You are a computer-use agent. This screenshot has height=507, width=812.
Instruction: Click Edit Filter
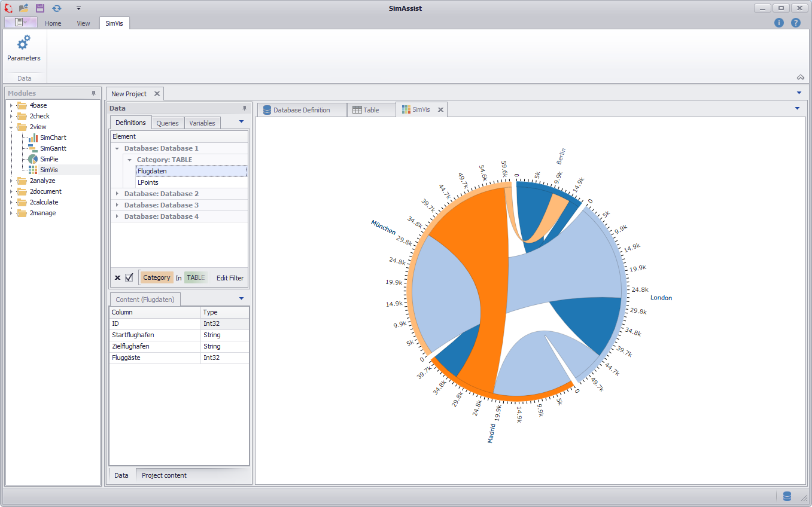tap(230, 277)
